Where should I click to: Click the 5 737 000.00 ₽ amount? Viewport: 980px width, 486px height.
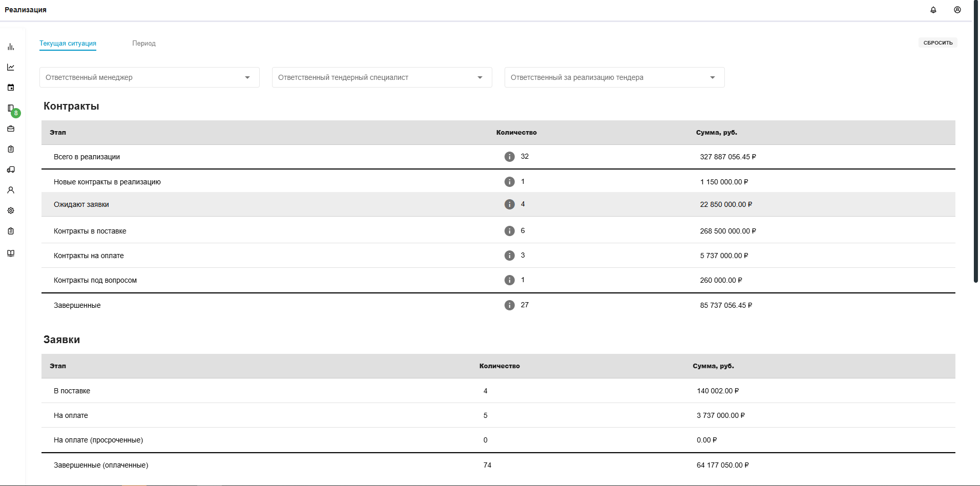tap(724, 256)
